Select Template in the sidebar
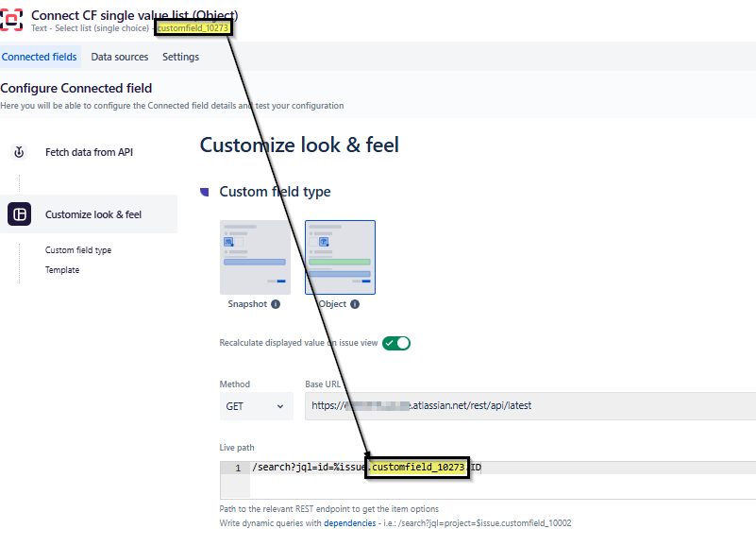756x546 pixels. [x=62, y=270]
